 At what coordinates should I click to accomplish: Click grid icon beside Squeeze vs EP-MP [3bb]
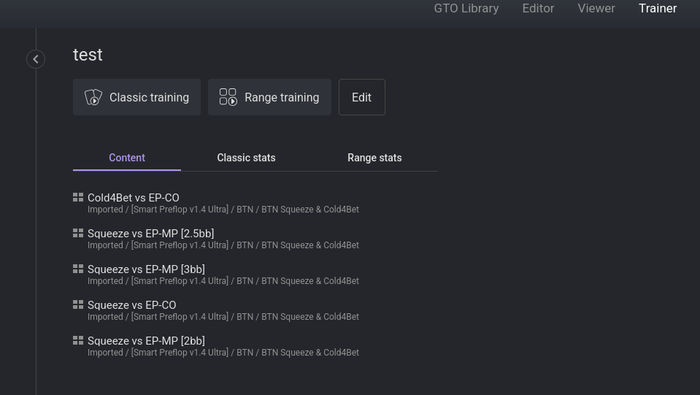click(78, 269)
